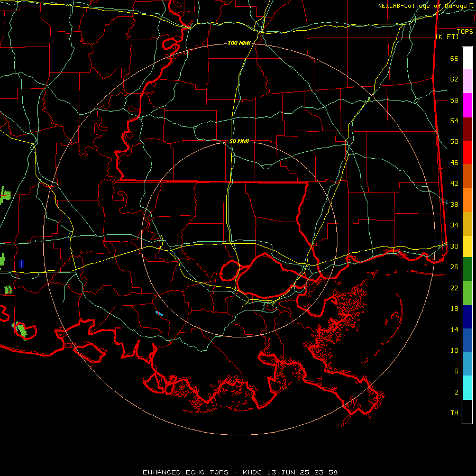Screen dimensions: 476x476
Task: Click the 14 legend value
Action: 454,329
